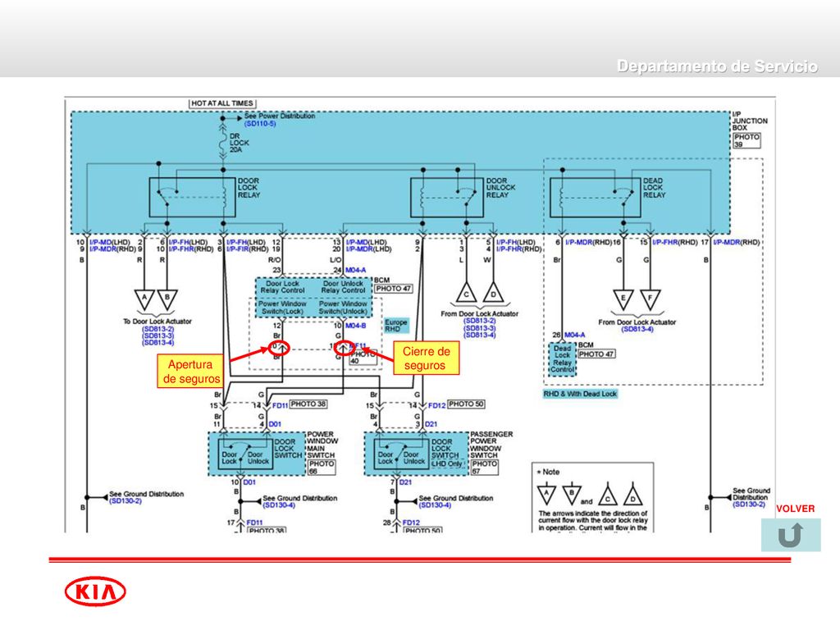Open SD813-2 link under 'To Door Lock Actuator'
The height and width of the screenshot is (630, 840).
pyautogui.click(x=158, y=329)
